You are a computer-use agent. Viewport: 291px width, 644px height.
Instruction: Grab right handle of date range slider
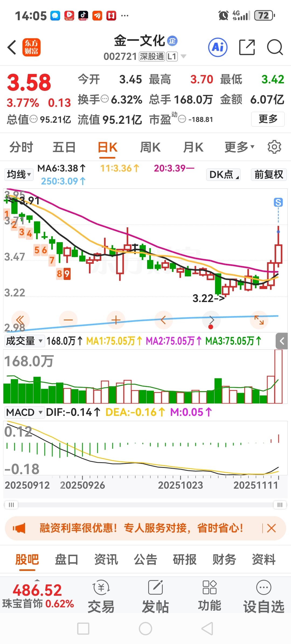[280, 505]
